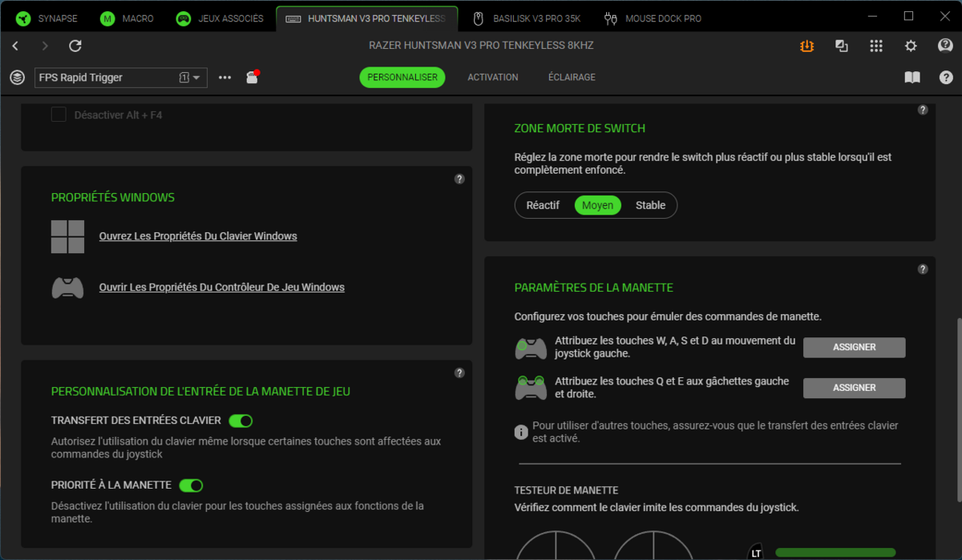The image size is (962, 560).
Task: Click the device title Razer Huntsman V3 Pro Tenkeyless 8KHz
Action: click(x=481, y=46)
